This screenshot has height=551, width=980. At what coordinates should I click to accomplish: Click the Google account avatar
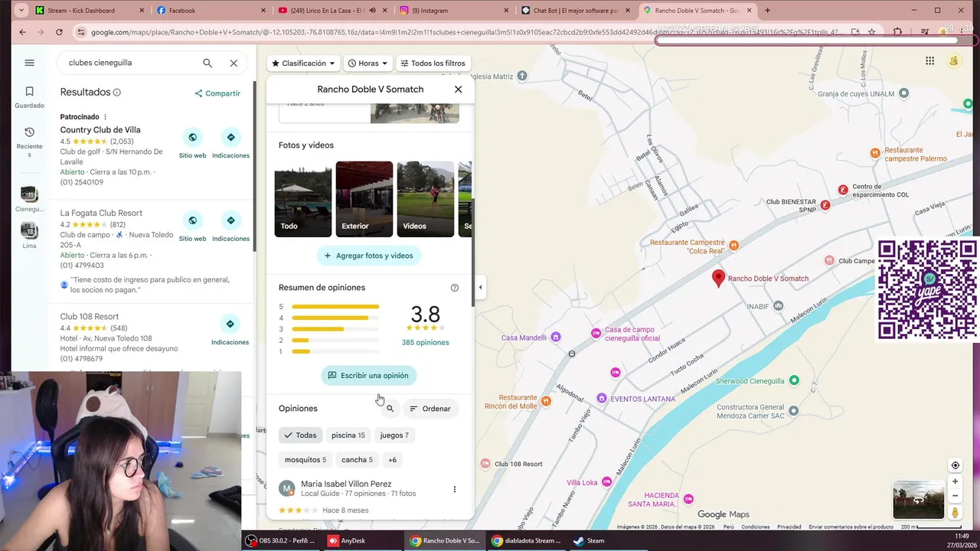pyautogui.click(x=954, y=61)
